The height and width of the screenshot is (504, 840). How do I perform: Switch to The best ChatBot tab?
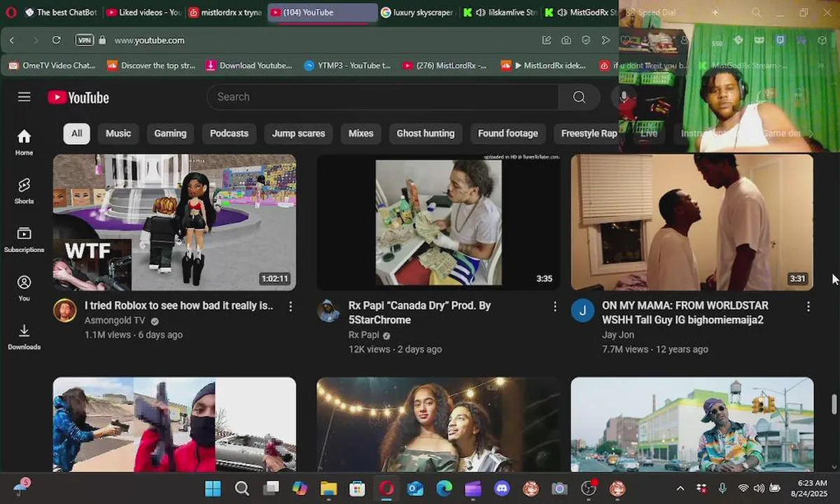click(61, 13)
